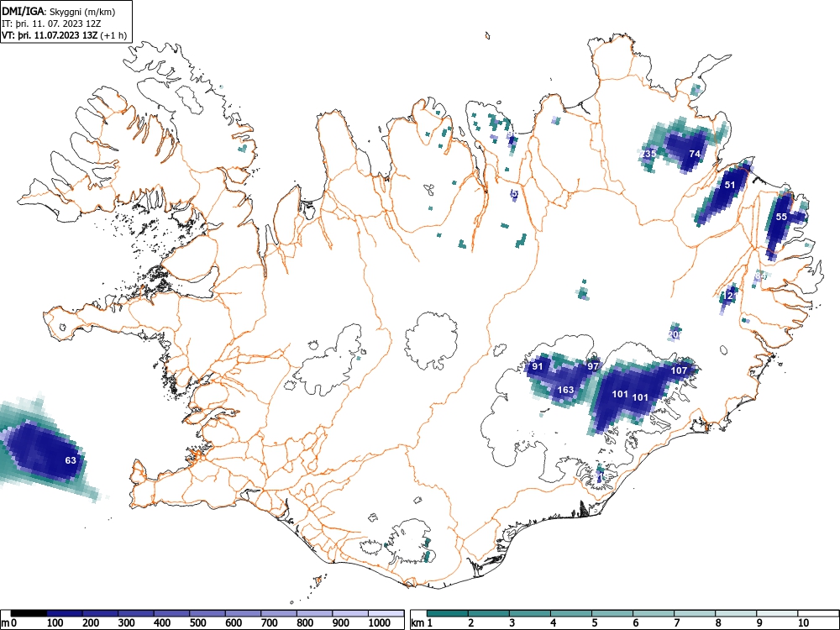Click the '51' visibility label on map
This screenshot has width=840, height=630.
pos(730,185)
